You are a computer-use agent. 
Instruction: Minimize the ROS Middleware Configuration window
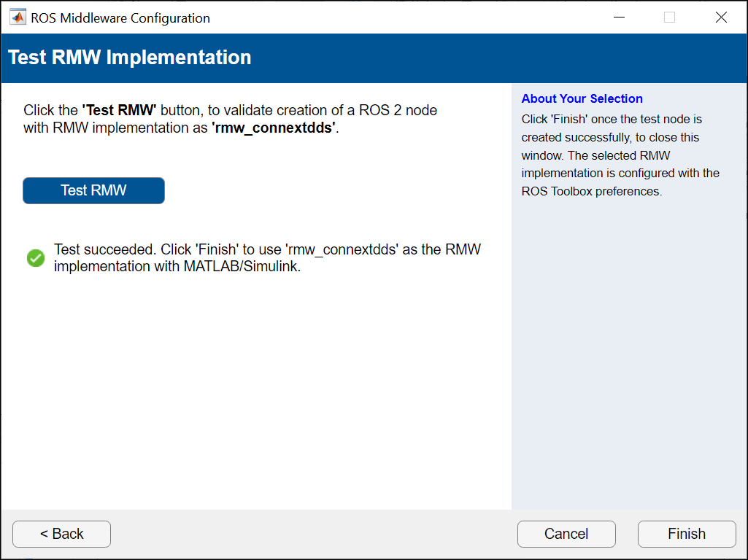click(x=617, y=17)
